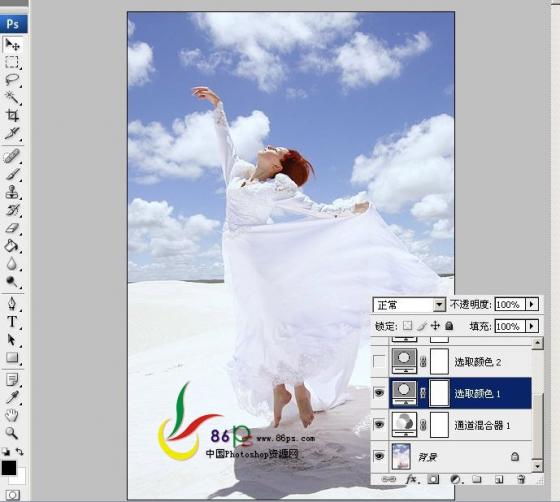This screenshot has height=502, width=560.
Task: Pick the Clone Stamp tool
Action: (x=12, y=192)
